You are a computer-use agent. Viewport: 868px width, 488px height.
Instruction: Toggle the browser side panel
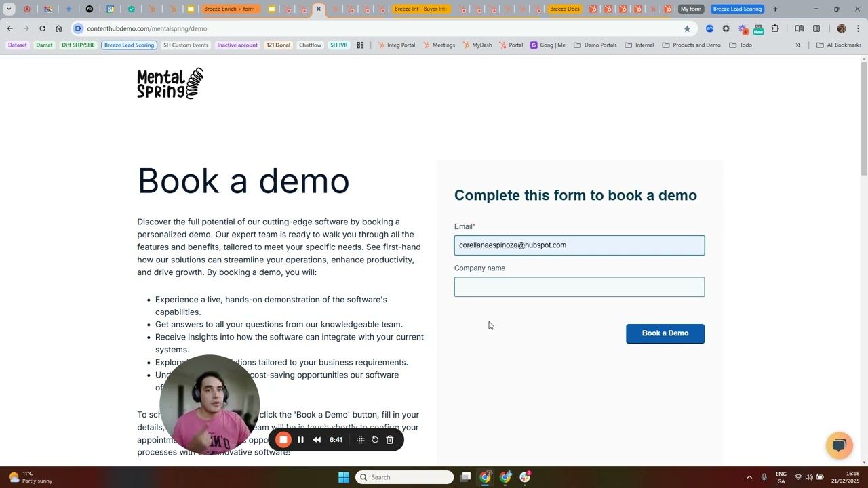click(x=816, y=28)
